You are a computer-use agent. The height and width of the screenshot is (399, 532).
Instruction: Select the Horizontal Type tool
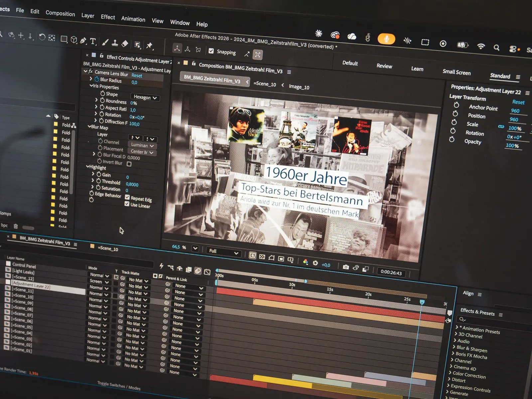tap(93, 42)
